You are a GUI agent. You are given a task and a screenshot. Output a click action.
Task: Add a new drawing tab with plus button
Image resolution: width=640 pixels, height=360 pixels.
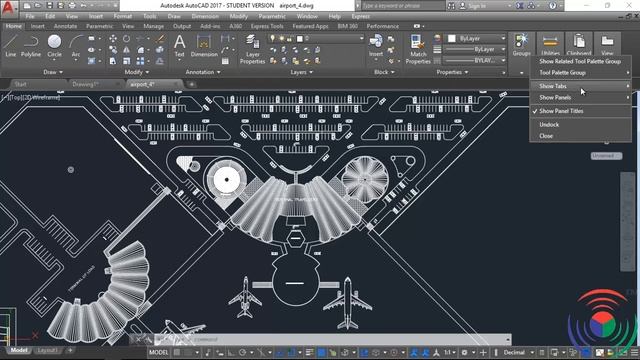tap(191, 84)
